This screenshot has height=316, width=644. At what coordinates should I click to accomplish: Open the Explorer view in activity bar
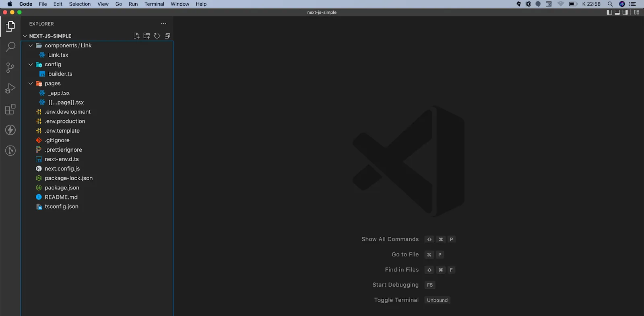(x=10, y=27)
